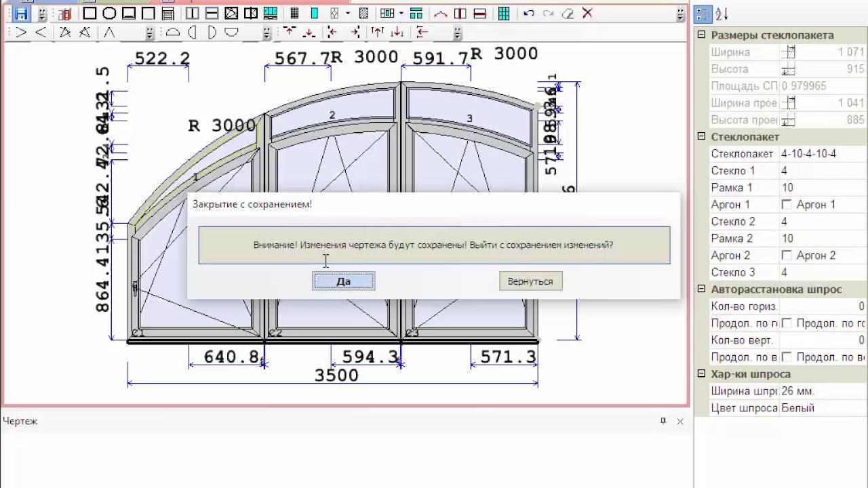868x488 pixels.
Task: Confirm saving by clicking Да
Action: 344,281
